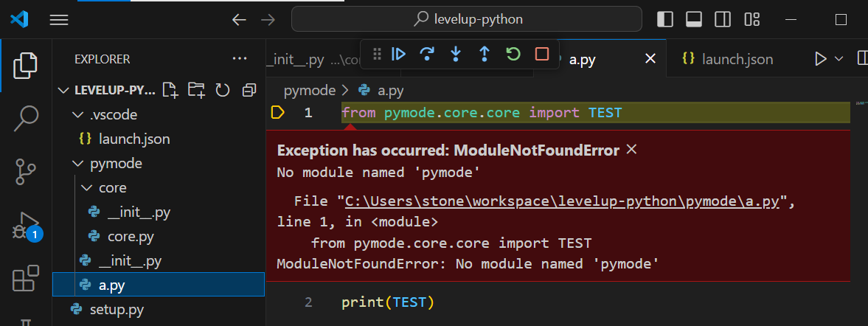Viewport: 868px width, 326px height.
Task: Stop the debug session
Action: (x=542, y=55)
